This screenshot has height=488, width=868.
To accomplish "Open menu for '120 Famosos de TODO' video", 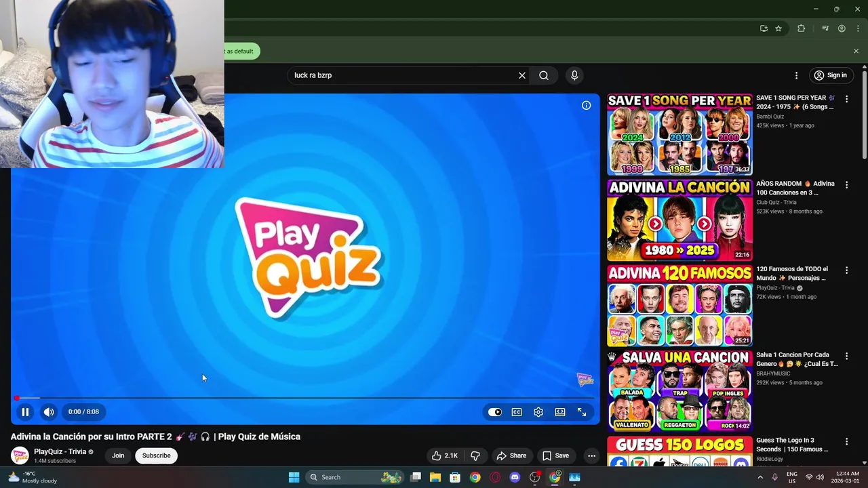I will click(x=846, y=270).
